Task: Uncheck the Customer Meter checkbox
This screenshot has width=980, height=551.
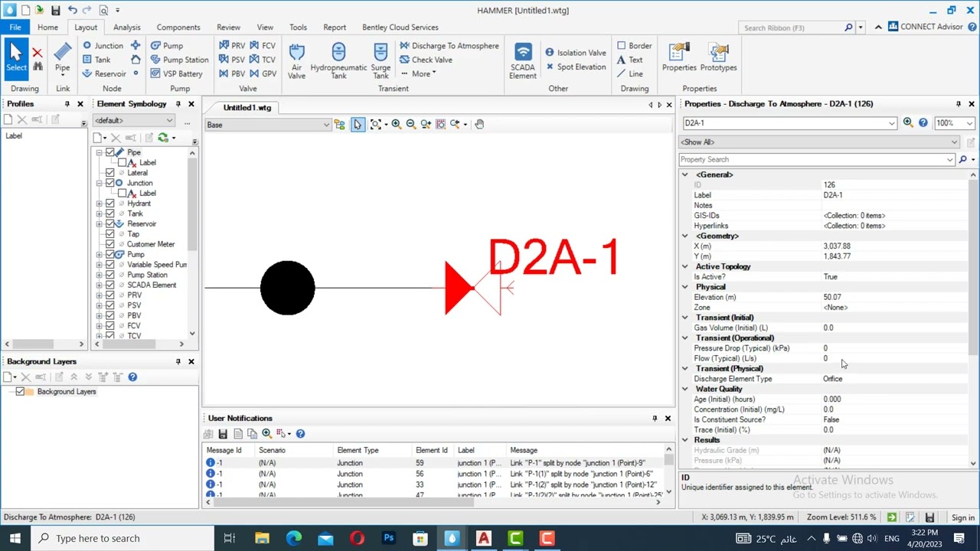Action: [110, 244]
